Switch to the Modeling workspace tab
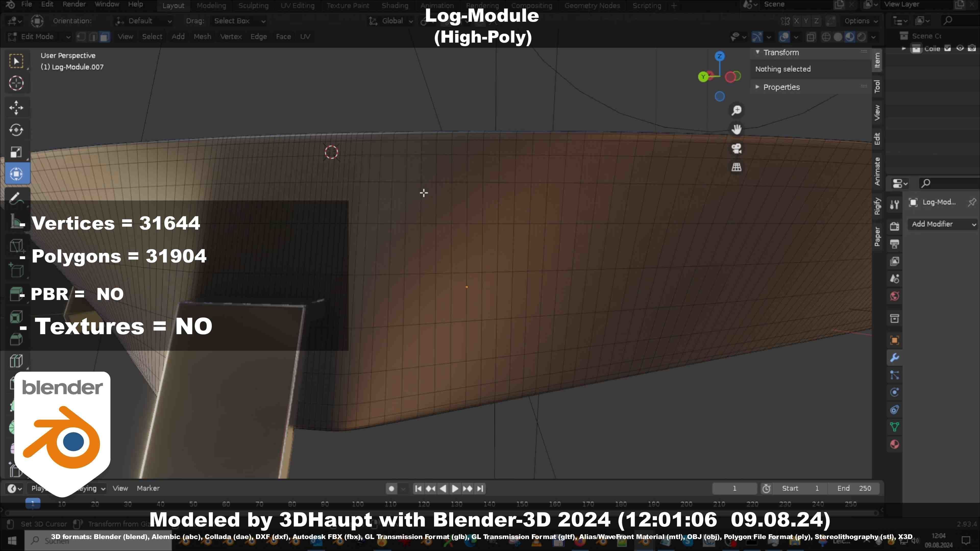The image size is (980, 551). click(211, 6)
